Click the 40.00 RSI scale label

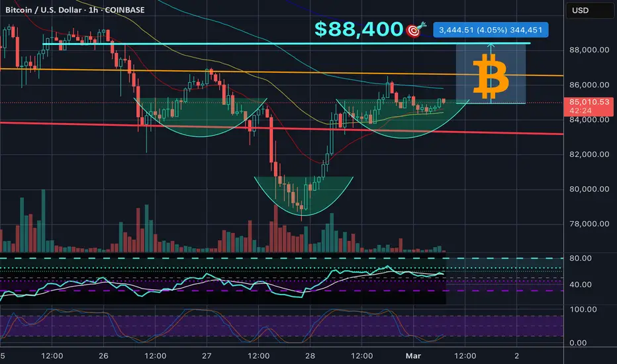point(581,284)
